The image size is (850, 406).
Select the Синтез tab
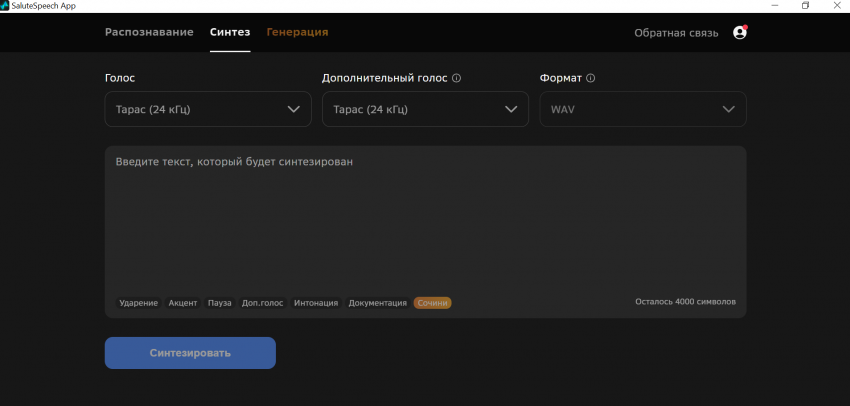[230, 32]
